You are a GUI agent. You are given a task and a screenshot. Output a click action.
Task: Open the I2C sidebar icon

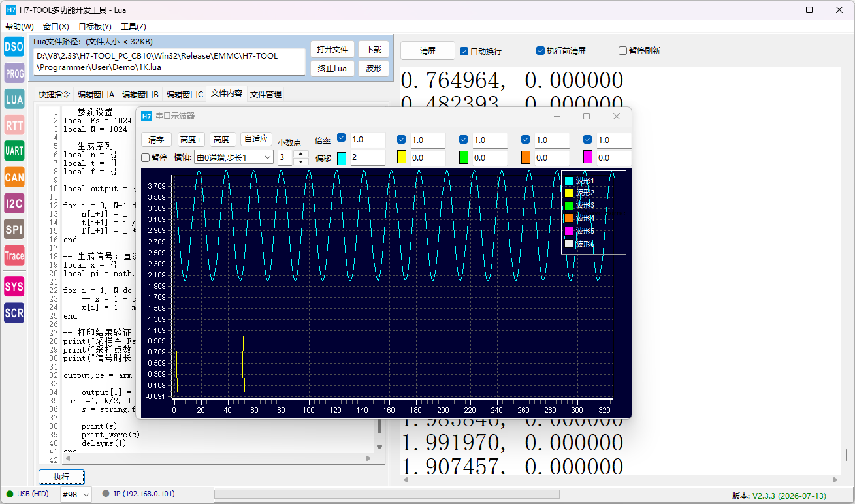point(14,203)
